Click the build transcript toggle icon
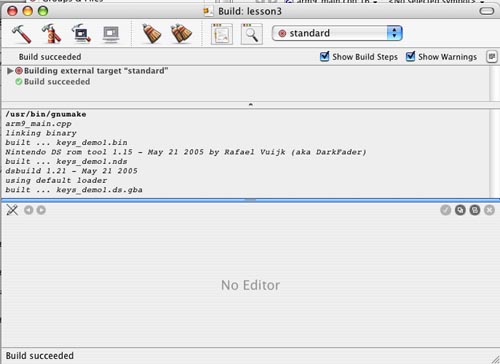 point(492,57)
